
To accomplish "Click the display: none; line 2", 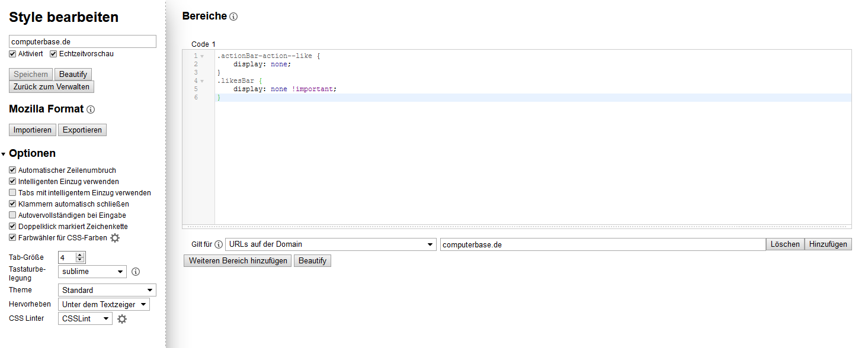I will pos(262,65).
